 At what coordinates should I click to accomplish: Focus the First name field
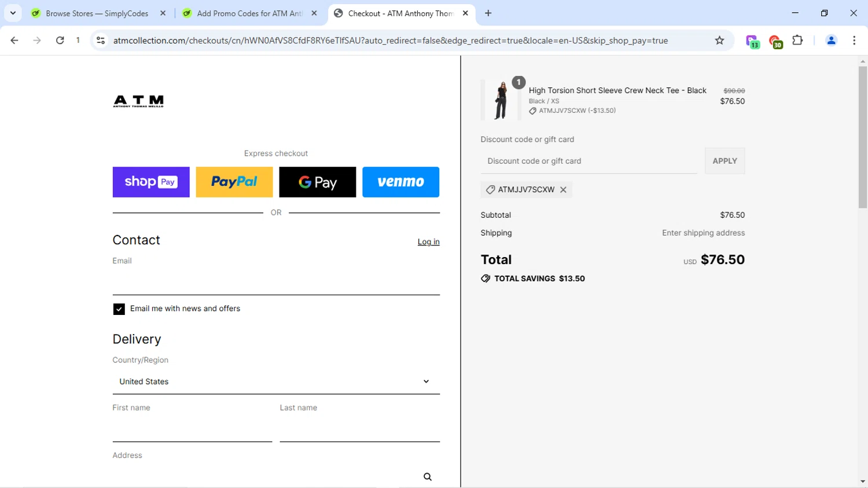tap(192, 428)
